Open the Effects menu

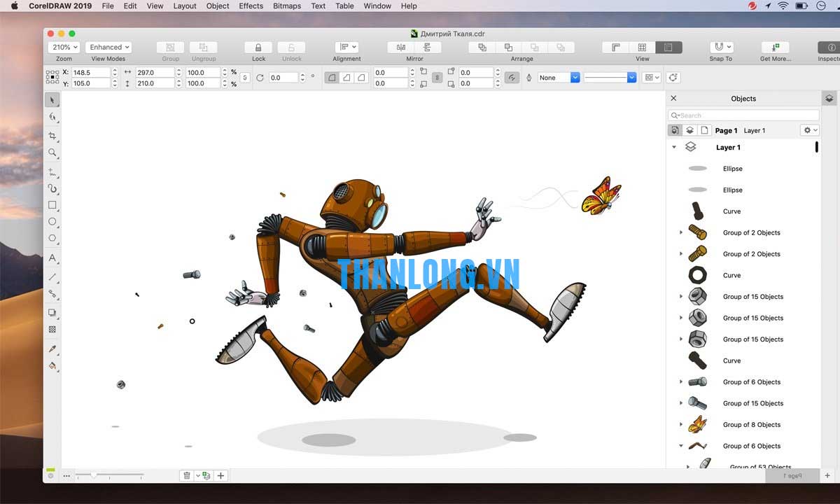[251, 6]
